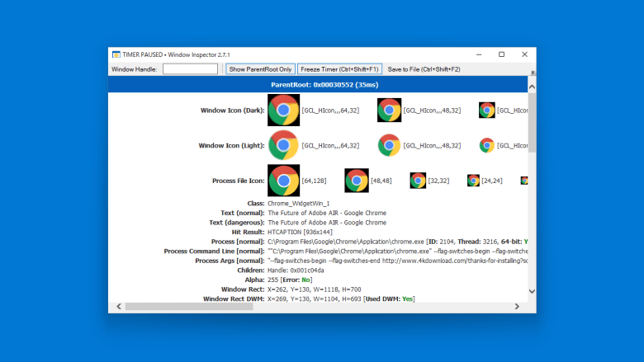Image resolution: width=644 pixels, height=362 pixels.
Task: Click the Window Icon (Light): label
Action: [231, 145]
